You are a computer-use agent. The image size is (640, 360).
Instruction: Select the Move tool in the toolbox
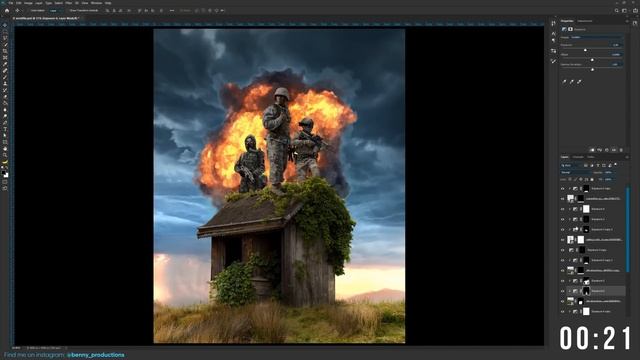coord(5,25)
